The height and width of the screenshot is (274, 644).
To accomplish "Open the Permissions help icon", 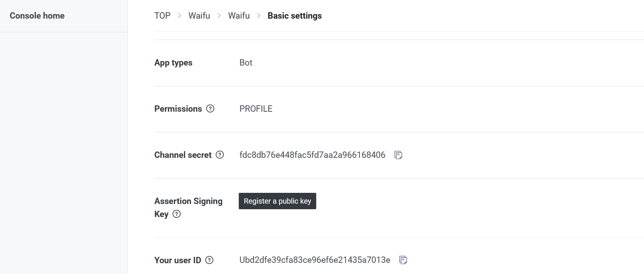I will [x=210, y=109].
